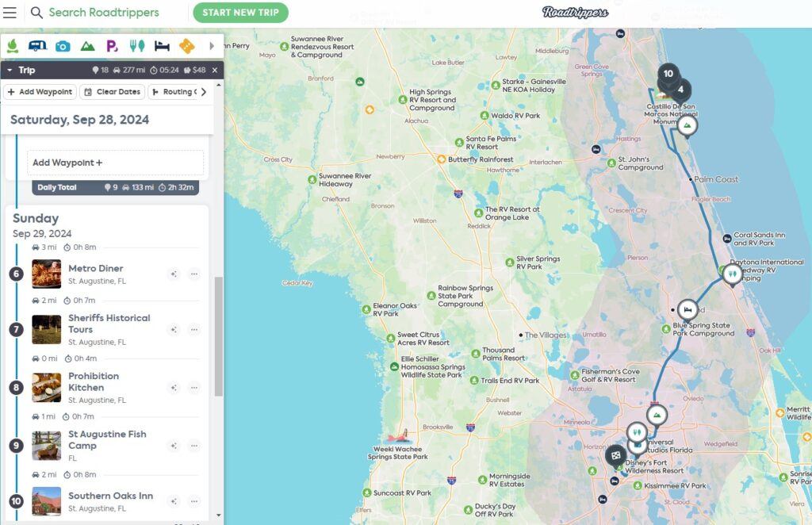Click the Butterfly Rainforest map marker
Image resolution: width=812 pixels, height=525 pixels.
point(441,159)
